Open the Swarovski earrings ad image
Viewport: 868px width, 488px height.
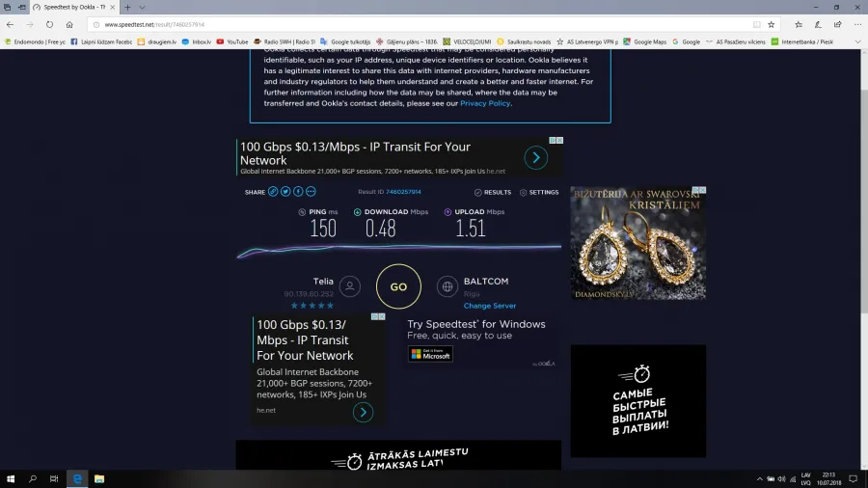tap(638, 243)
